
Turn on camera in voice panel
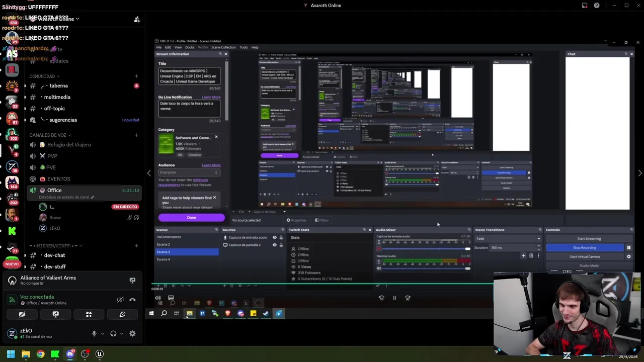(x=22, y=314)
